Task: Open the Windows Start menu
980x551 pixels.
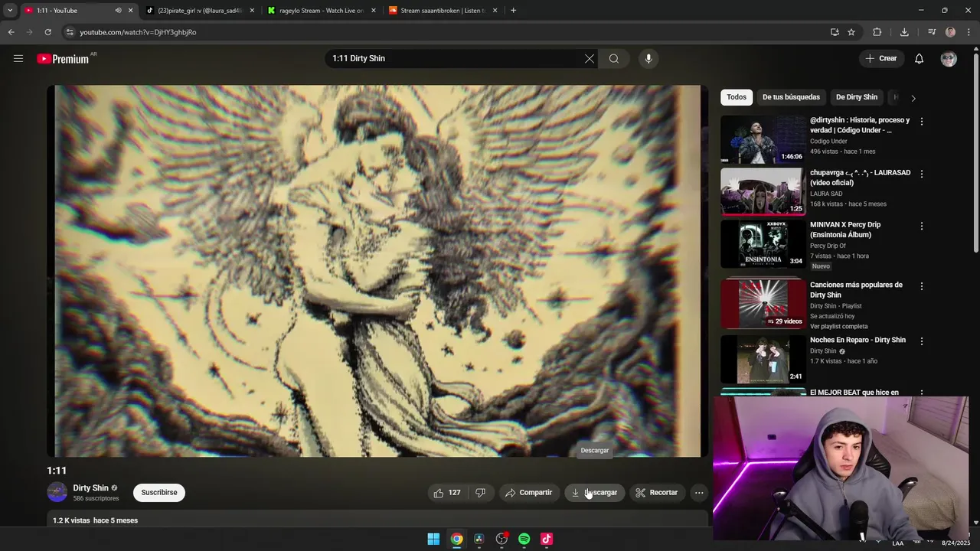Action: (x=433, y=539)
